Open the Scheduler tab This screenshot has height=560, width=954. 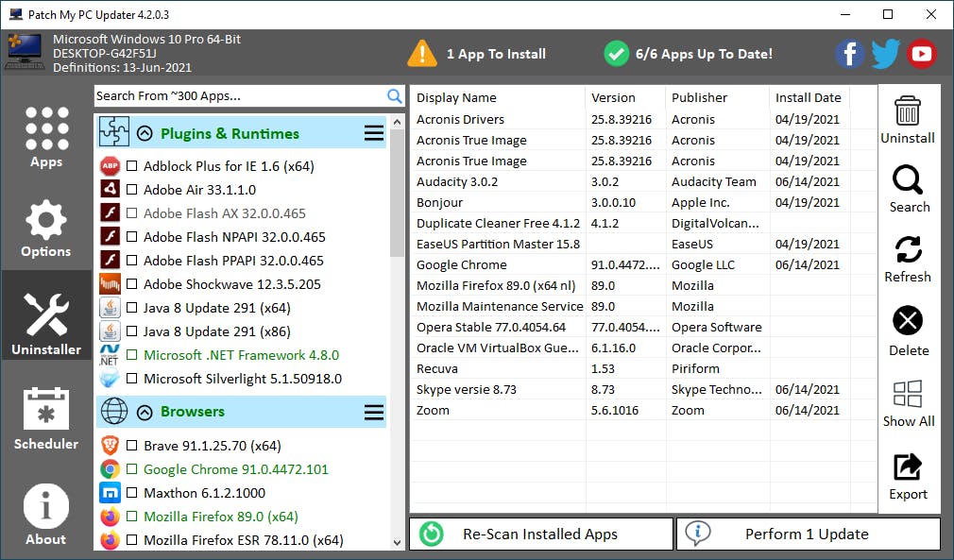coord(46,417)
